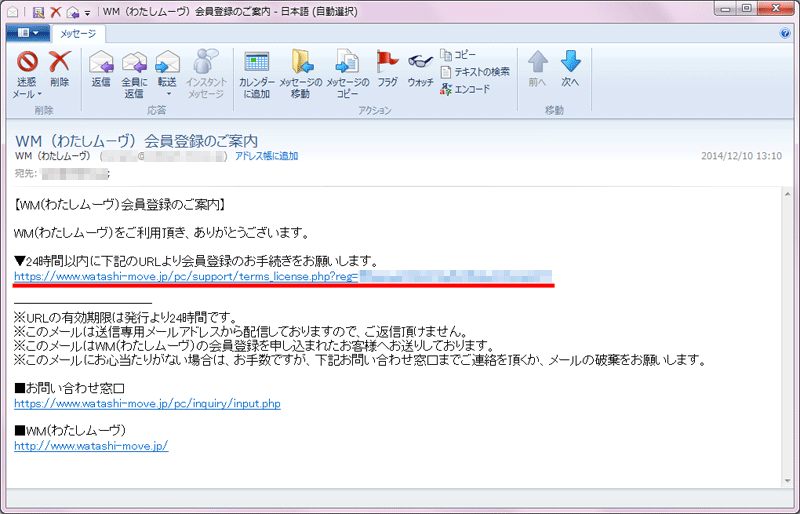800x514 pixels.
Task: Open the help question mark icon
Action: [x=785, y=34]
